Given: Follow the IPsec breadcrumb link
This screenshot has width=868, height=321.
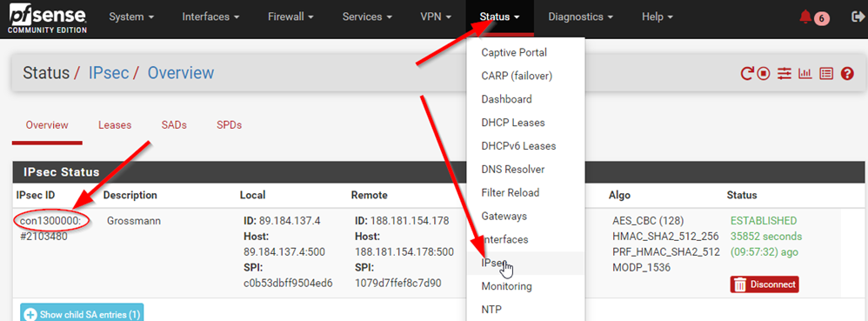Looking at the screenshot, I should [x=109, y=73].
